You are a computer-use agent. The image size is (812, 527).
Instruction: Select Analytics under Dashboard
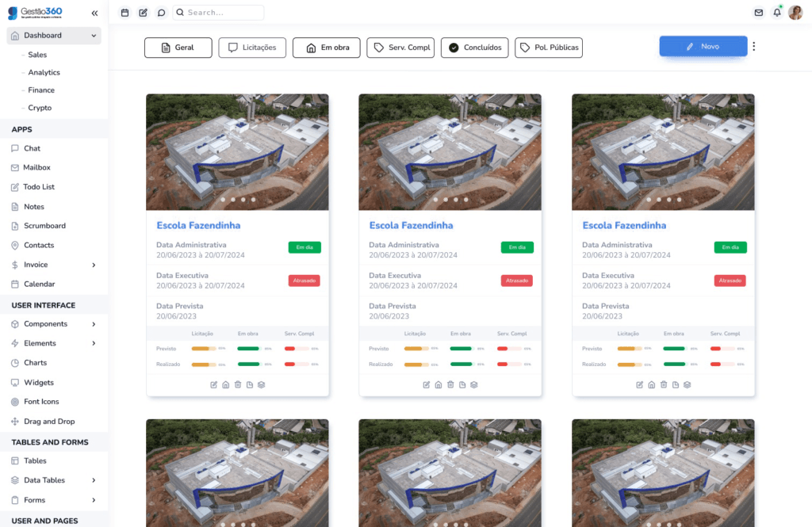[x=44, y=72]
